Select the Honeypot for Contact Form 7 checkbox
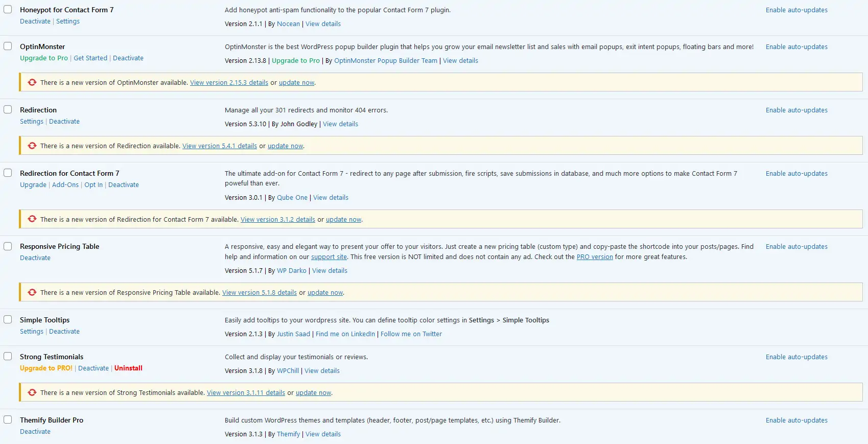 [8, 10]
